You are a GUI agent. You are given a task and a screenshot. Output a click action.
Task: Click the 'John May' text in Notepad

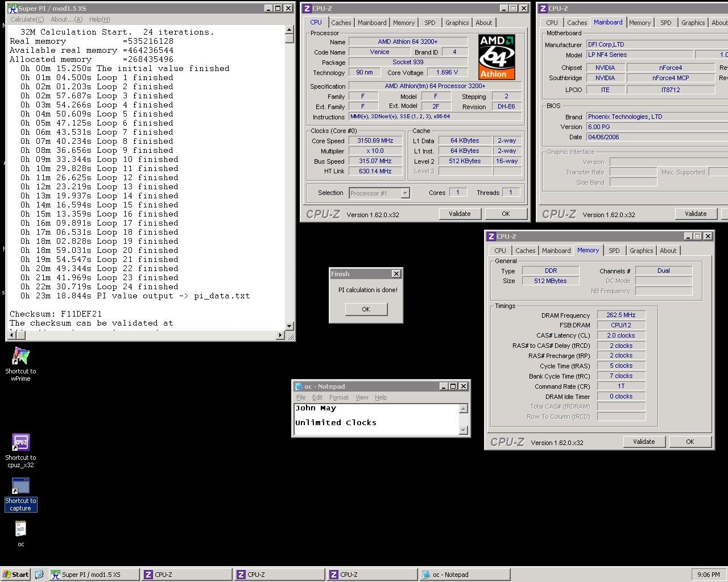[316, 408]
